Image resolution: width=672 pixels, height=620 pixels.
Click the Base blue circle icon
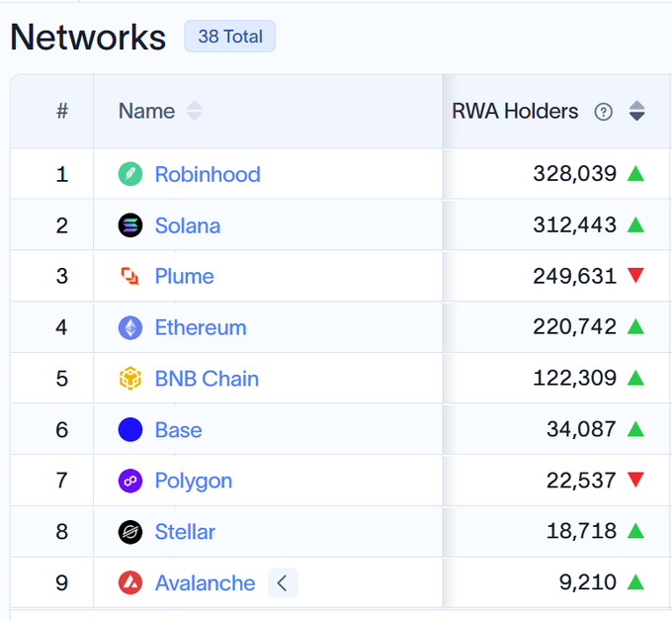pyautogui.click(x=130, y=429)
